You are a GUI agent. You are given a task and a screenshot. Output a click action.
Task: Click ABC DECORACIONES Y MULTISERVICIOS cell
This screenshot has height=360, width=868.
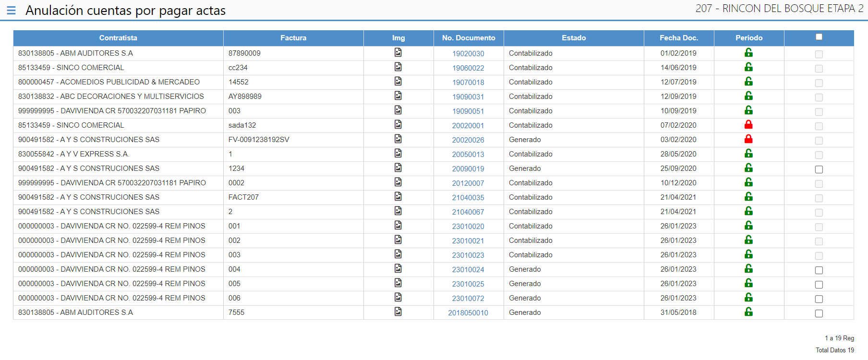pyautogui.click(x=118, y=96)
